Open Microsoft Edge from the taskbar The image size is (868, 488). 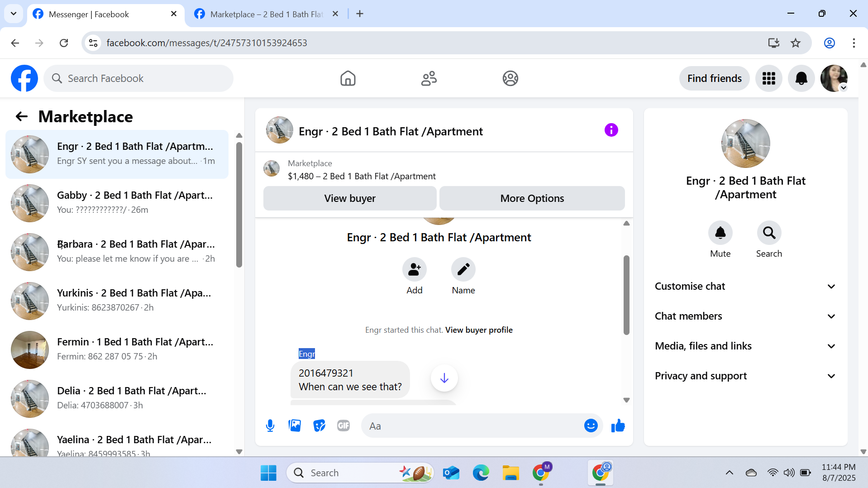pyautogui.click(x=481, y=473)
